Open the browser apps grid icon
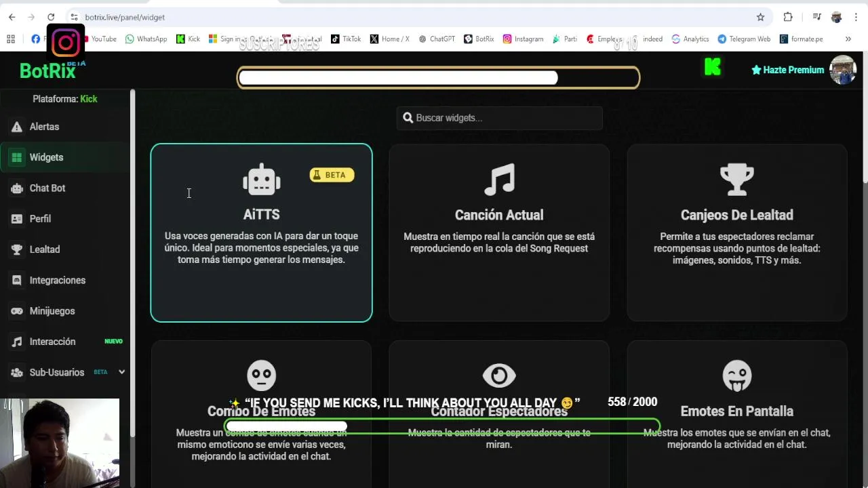Screen dimensions: 868x488 point(11,39)
